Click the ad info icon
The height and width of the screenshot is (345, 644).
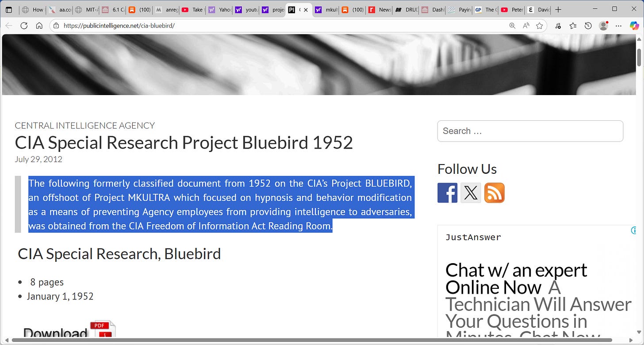tap(633, 230)
